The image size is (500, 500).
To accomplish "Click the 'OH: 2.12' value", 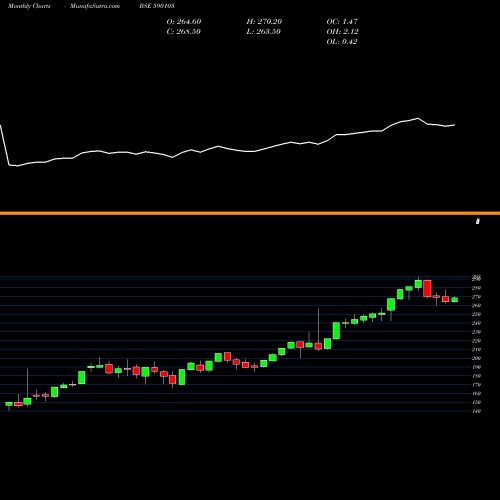I will (343, 32).
